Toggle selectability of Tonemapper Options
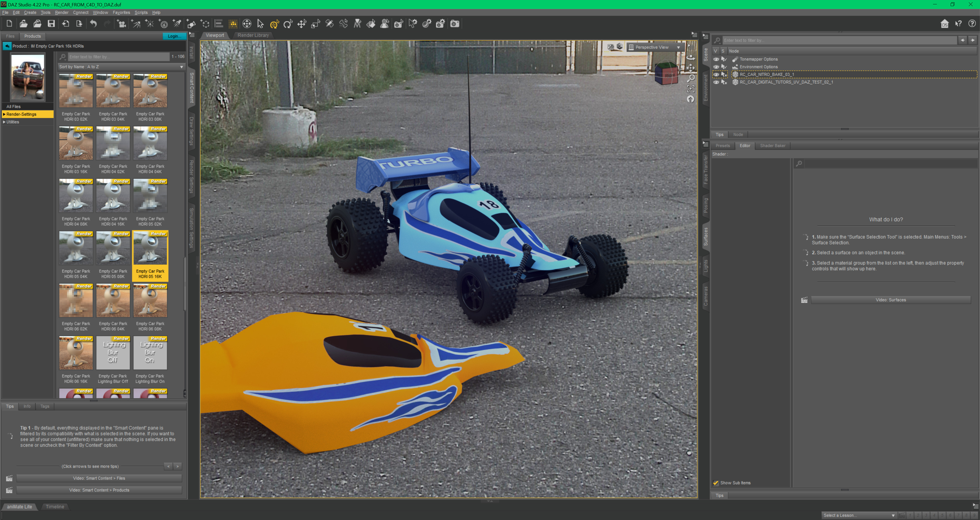The width and height of the screenshot is (980, 520). click(x=724, y=59)
